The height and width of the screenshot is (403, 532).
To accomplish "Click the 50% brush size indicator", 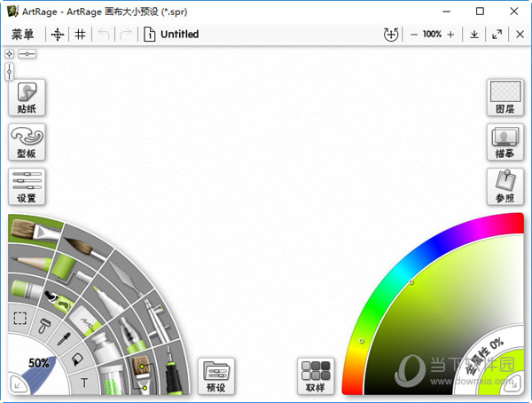I will click(38, 363).
